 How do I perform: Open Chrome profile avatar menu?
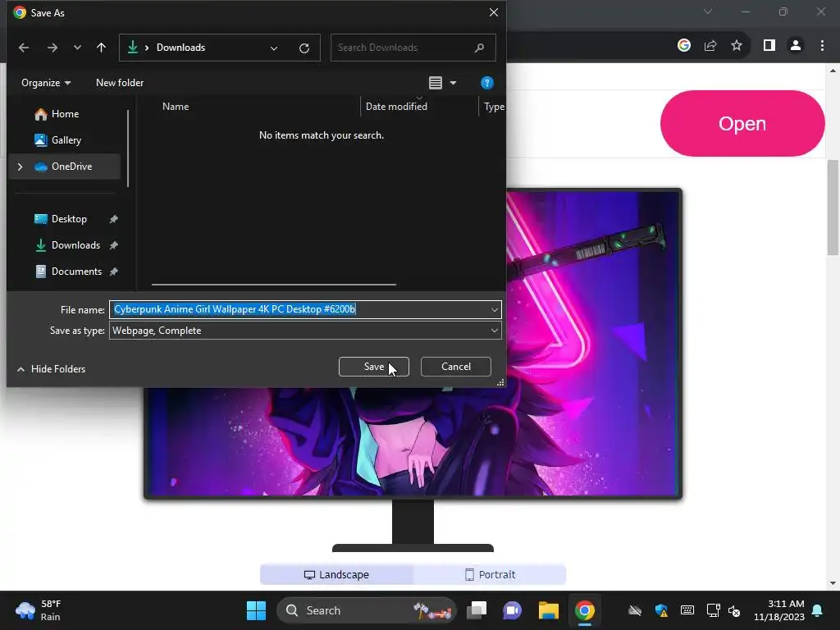796,46
